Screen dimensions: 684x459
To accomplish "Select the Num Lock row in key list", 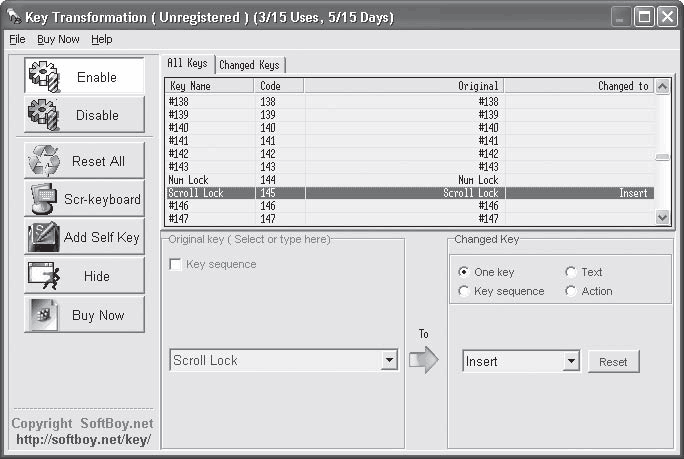I will 410,180.
